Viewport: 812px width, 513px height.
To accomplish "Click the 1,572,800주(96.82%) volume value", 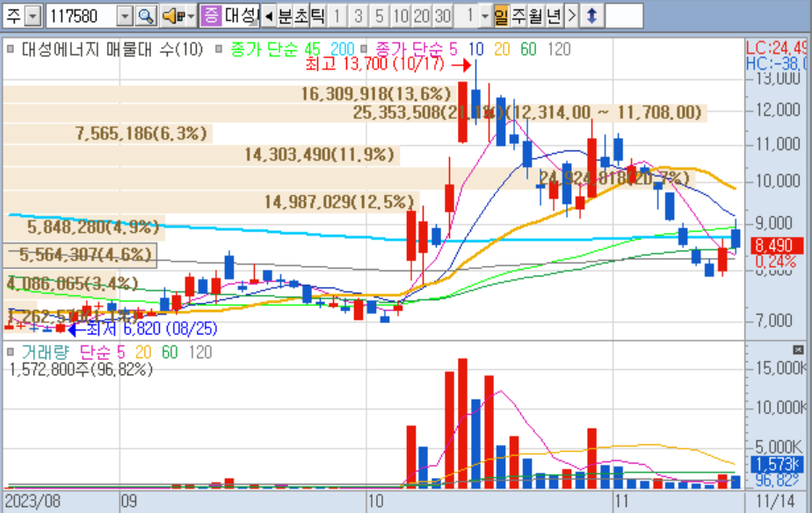I will (x=82, y=370).
